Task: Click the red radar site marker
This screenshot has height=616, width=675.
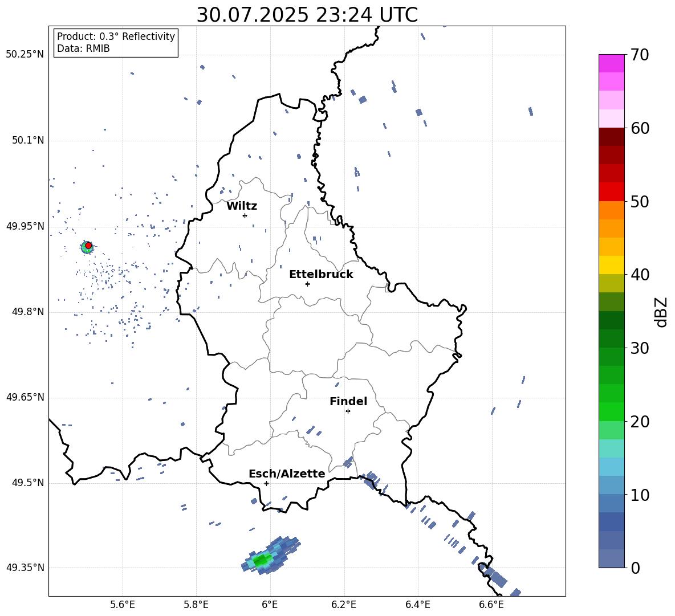Action: (x=88, y=246)
